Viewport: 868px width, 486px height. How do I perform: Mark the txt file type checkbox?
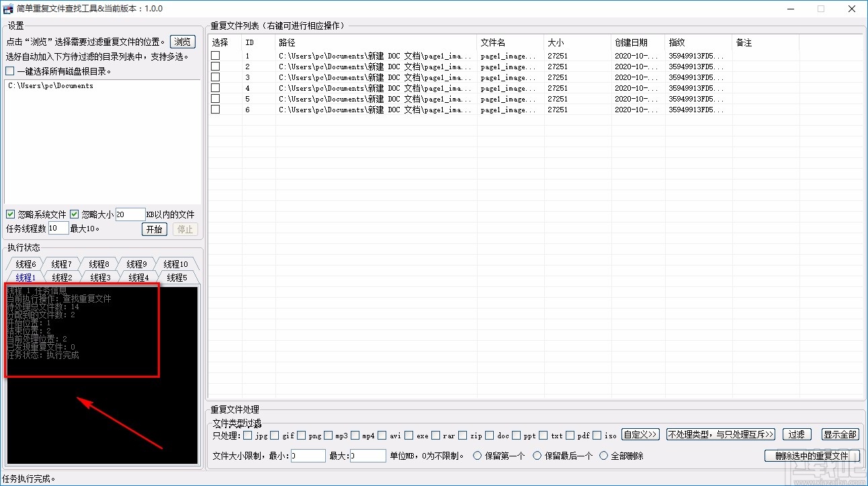click(x=544, y=435)
